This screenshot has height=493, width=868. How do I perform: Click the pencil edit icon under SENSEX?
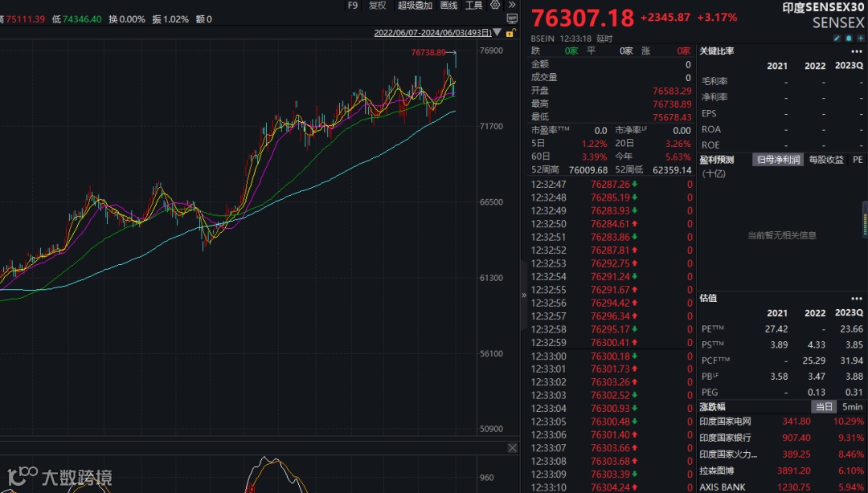coord(837,39)
